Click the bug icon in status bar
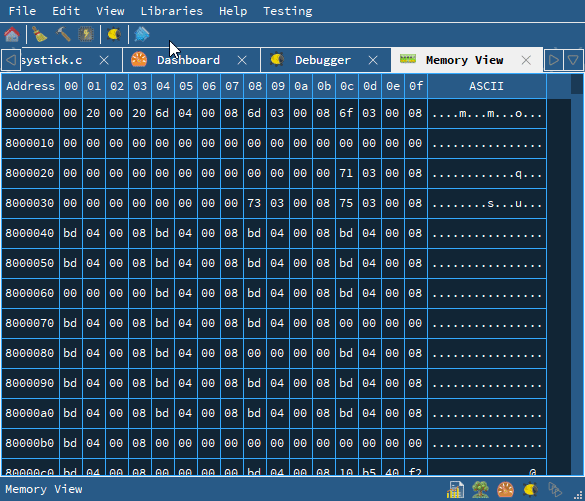This screenshot has height=501, width=585. point(531,489)
